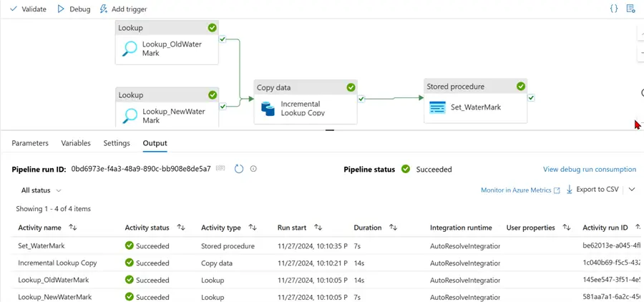Select the Incremental Lookup Copy row
The width and height of the screenshot is (644, 302).
tap(57, 263)
